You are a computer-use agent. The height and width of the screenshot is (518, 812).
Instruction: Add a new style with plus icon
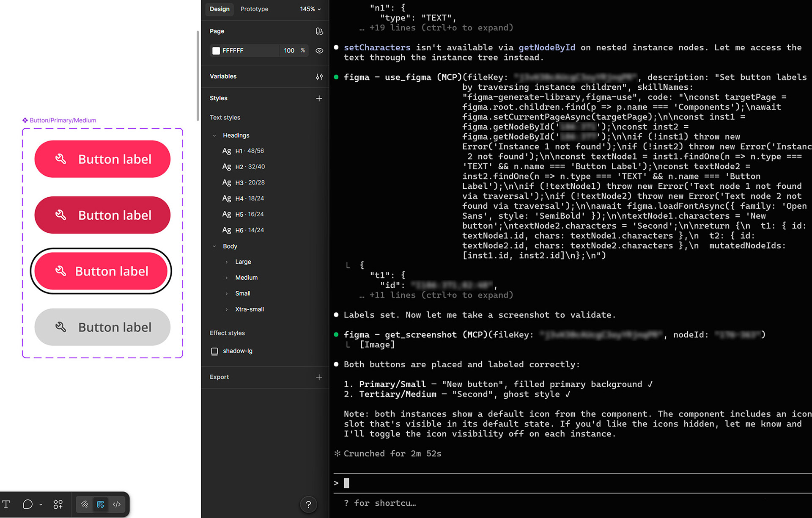tap(319, 98)
